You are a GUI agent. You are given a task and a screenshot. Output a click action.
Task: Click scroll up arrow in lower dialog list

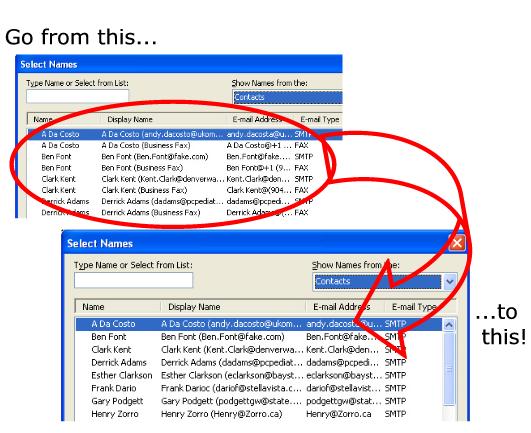(449, 325)
